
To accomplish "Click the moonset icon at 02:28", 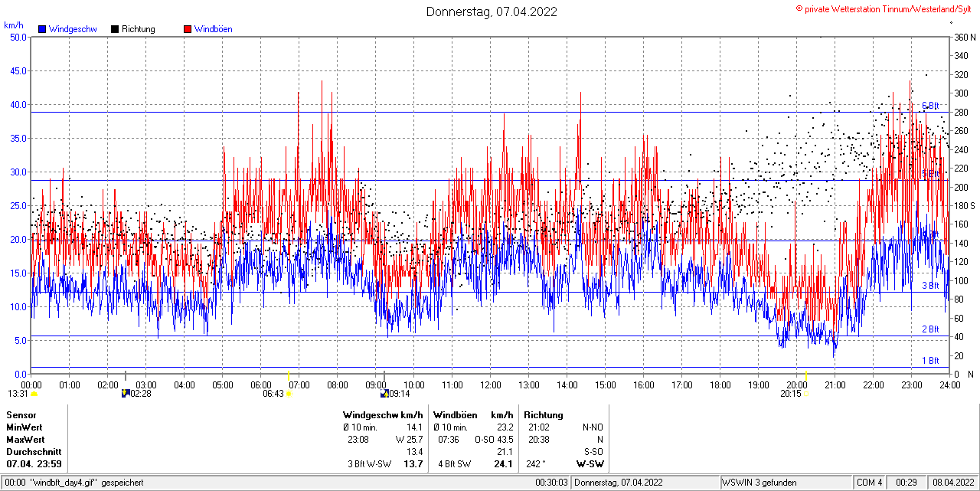I will (x=126, y=393).
